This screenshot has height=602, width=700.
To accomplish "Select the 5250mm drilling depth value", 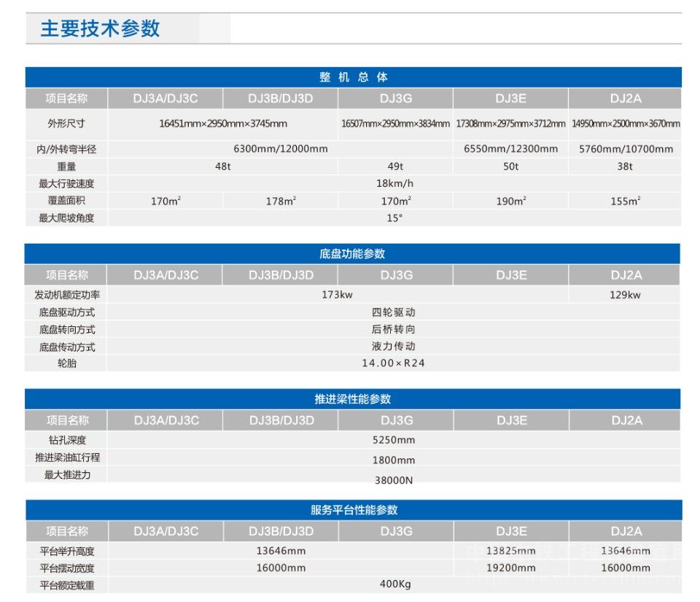I will tap(394, 440).
